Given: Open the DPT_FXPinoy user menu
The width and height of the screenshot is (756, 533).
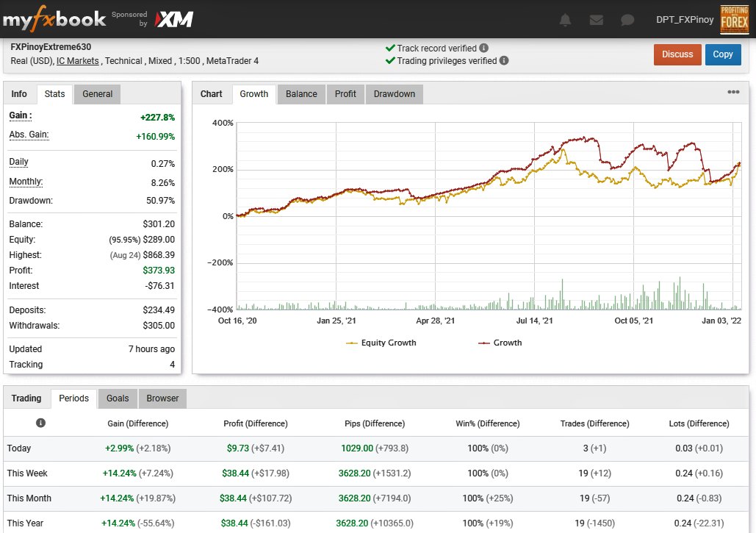Looking at the screenshot, I should (685, 19).
